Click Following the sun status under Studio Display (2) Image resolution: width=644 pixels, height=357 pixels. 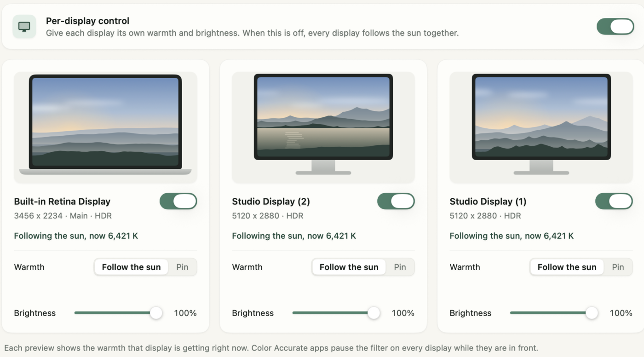point(294,236)
